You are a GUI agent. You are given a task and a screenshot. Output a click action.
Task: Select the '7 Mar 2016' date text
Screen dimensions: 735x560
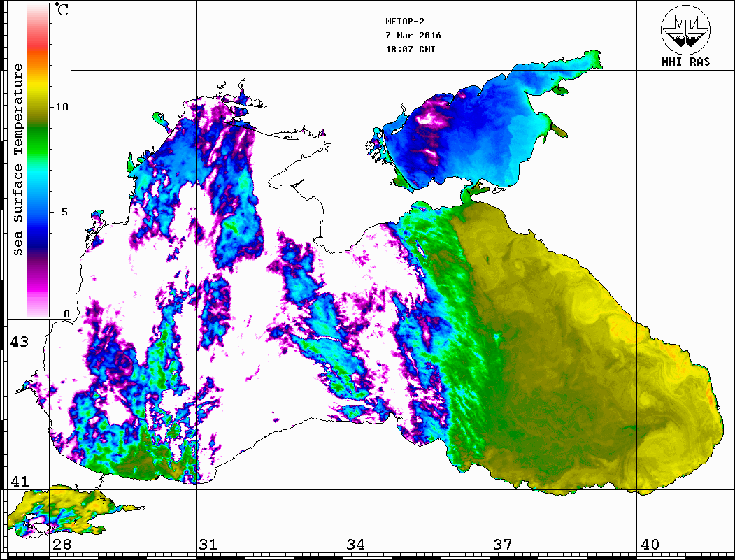(413, 36)
